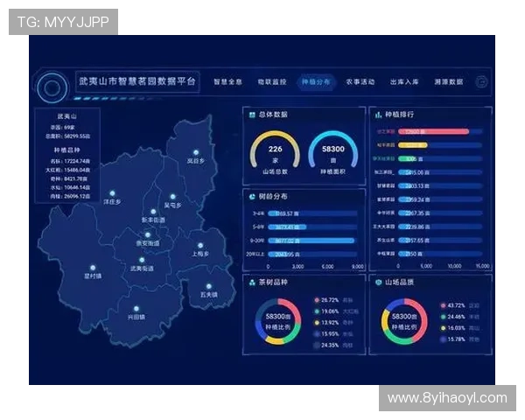This screenshot has height=420, width=525.
Task: Select the 武夷街道 map marker
Action: tap(142, 260)
